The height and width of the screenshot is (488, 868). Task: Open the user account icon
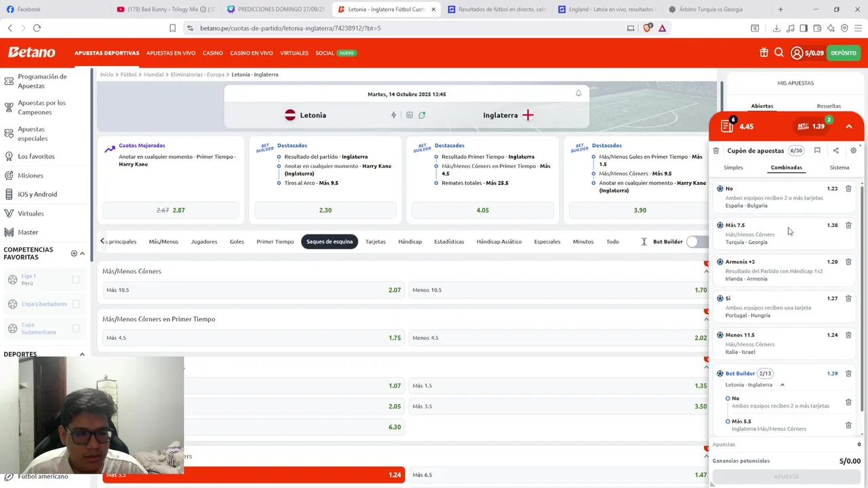pos(797,53)
